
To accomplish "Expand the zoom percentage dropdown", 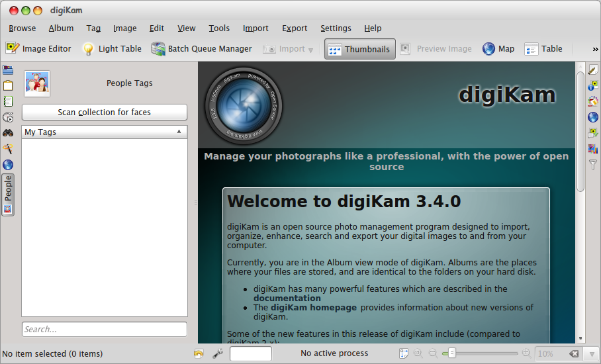I will tap(591, 353).
